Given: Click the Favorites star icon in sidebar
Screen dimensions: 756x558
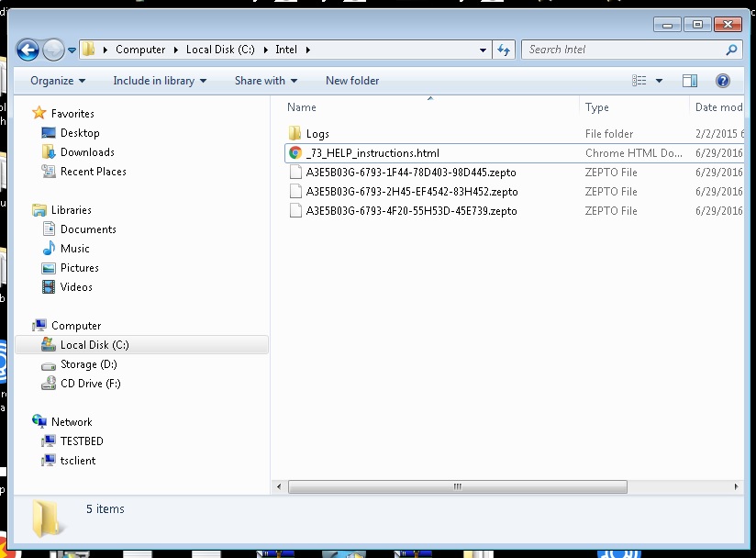Looking at the screenshot, I should 39,113.
